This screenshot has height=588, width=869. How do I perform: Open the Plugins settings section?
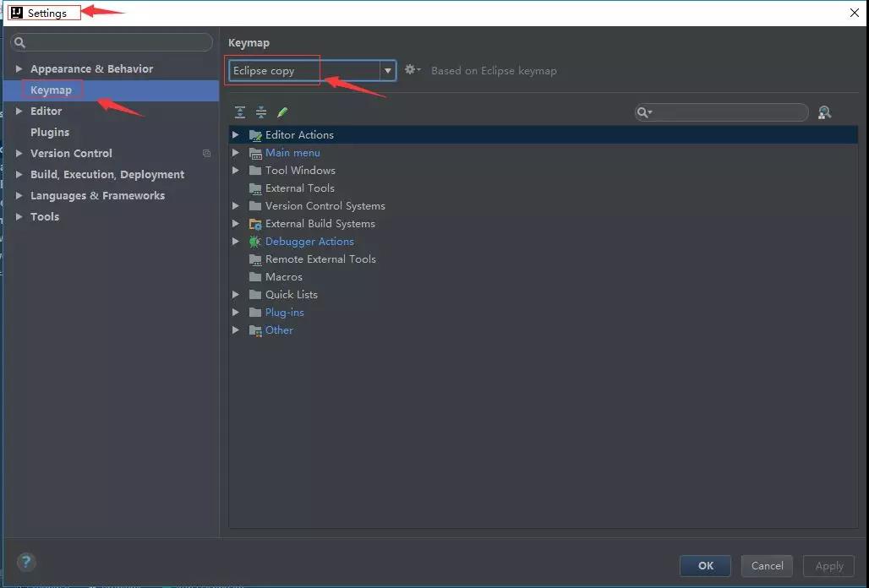tap(50, 132)
